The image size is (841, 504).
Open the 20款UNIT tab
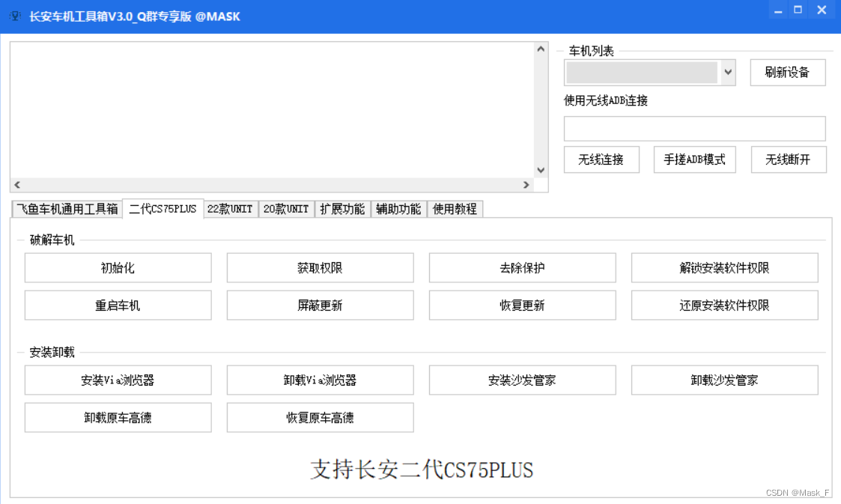(x=286, y=209)
